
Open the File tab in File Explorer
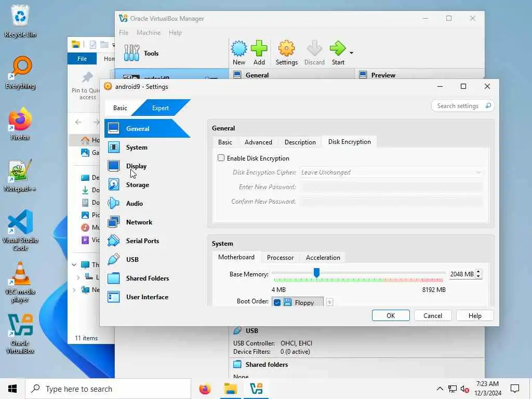[x=82, y=59]
